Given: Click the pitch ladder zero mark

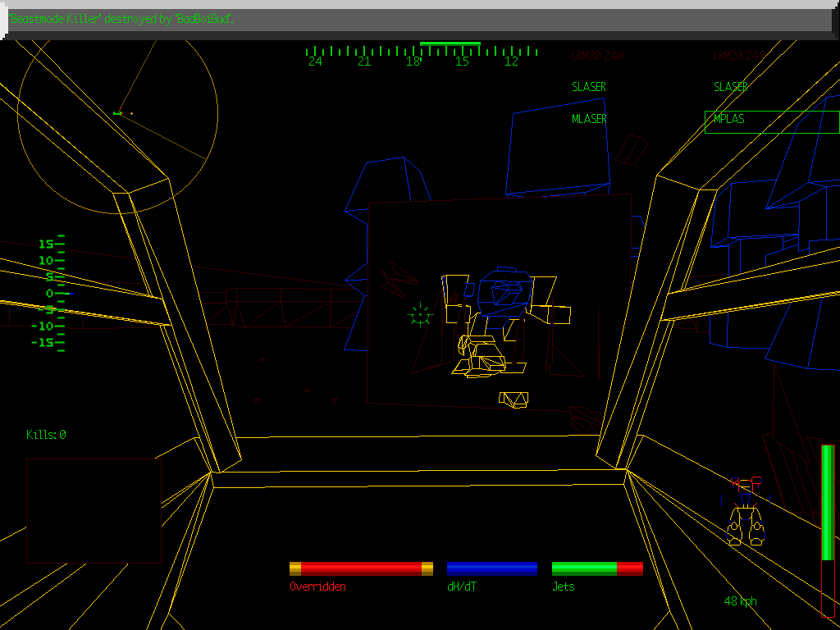Looking at the screenshot, I should pos(52,293).
